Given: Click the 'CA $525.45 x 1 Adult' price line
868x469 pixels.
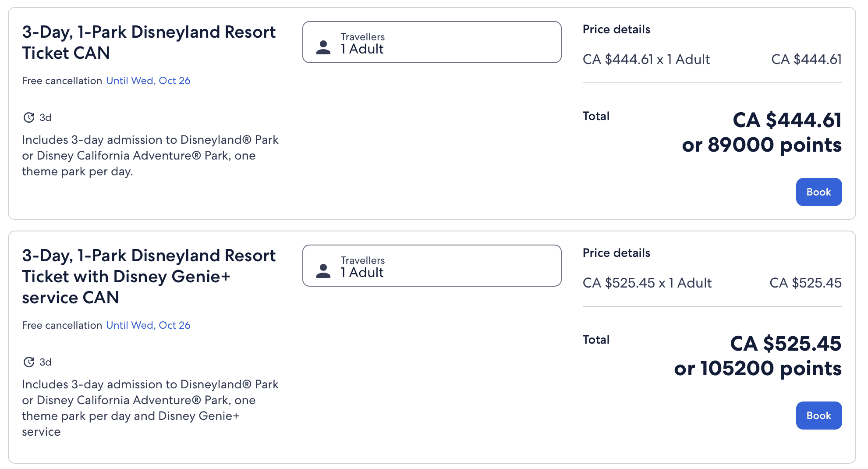Looking at the screenshot, I should [x=647, y=283].
